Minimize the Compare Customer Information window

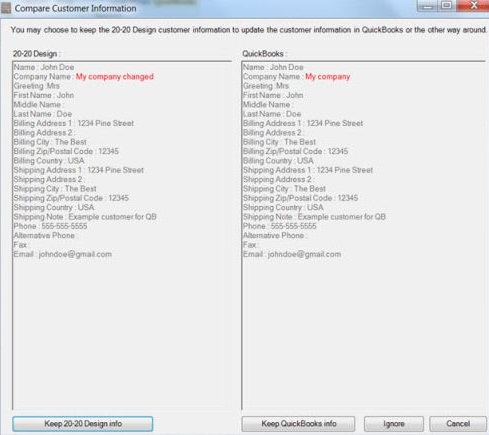427,6
